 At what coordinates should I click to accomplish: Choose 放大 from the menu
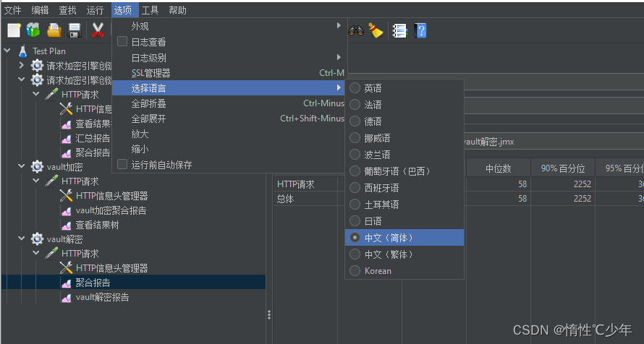coord(229,134)
